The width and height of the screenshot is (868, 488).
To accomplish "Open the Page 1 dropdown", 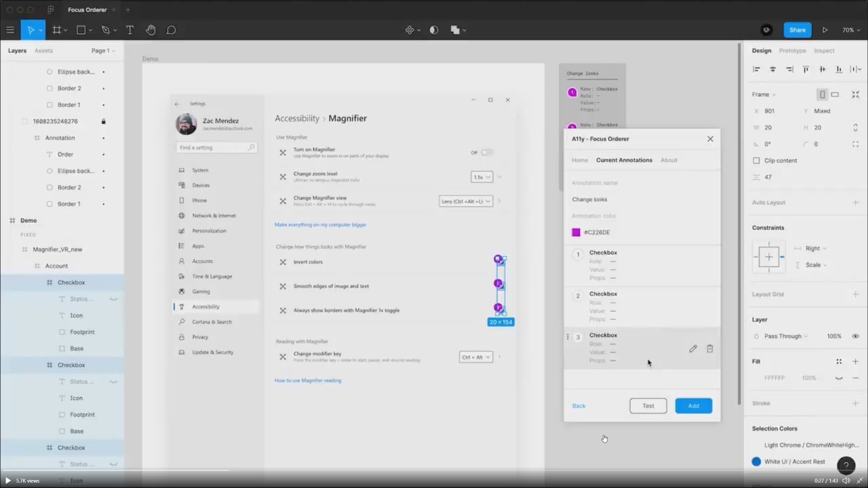I will (103, 51).
